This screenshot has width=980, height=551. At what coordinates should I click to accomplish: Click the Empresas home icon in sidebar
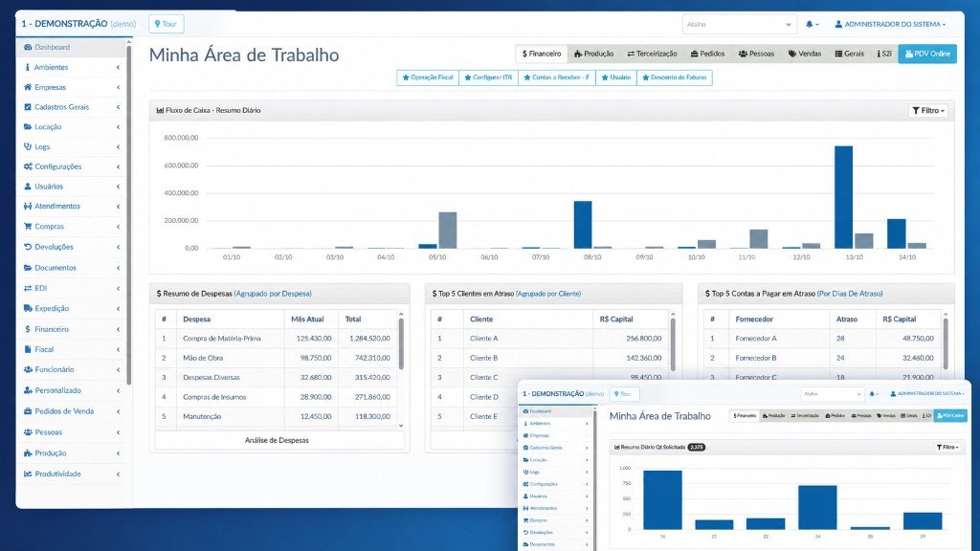[28, 87]
